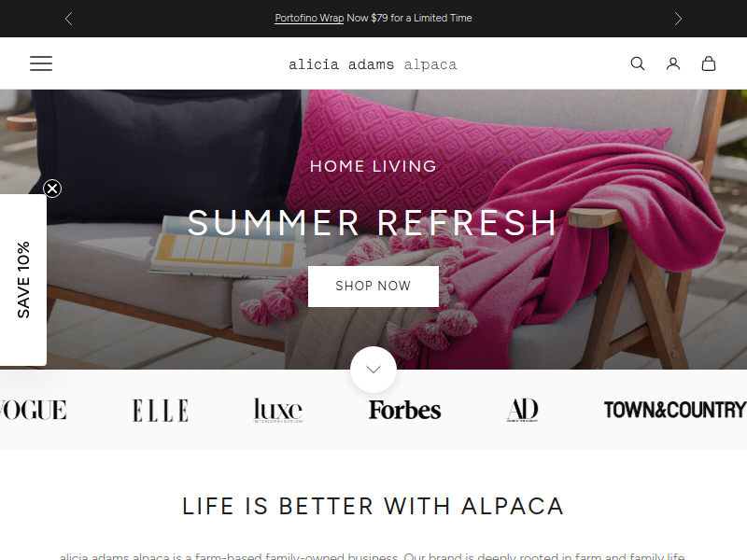Open the hamburger navigation menu
The width and height of the screenshot is (747, 560).
[41, 63]
